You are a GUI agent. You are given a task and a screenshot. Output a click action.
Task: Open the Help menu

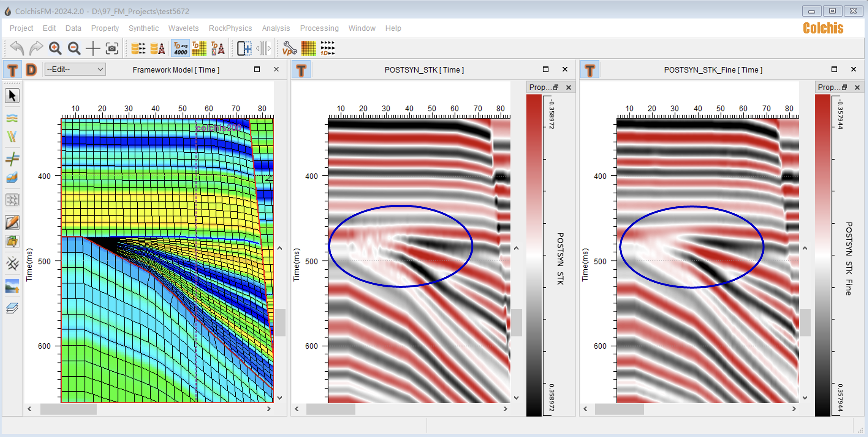point(393,28)
